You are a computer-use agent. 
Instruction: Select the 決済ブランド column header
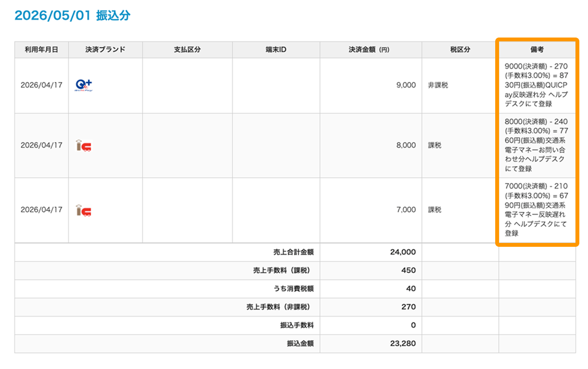tap(105, 50)
